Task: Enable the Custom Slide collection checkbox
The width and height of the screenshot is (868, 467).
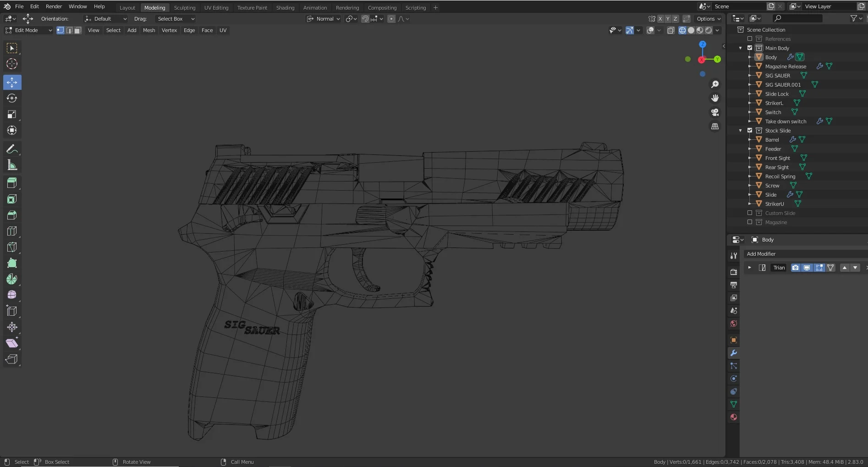Action: pyautogui.click(x=750, y=213)
